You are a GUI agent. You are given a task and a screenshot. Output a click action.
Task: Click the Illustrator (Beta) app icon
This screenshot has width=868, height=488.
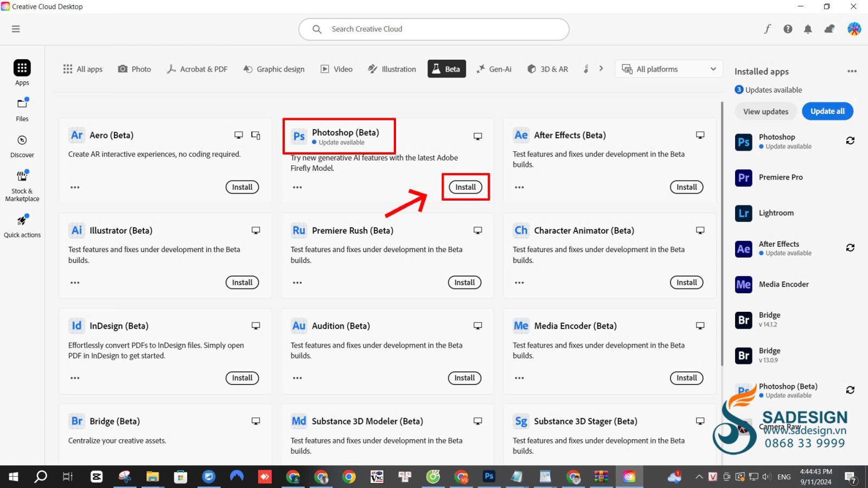76,230
